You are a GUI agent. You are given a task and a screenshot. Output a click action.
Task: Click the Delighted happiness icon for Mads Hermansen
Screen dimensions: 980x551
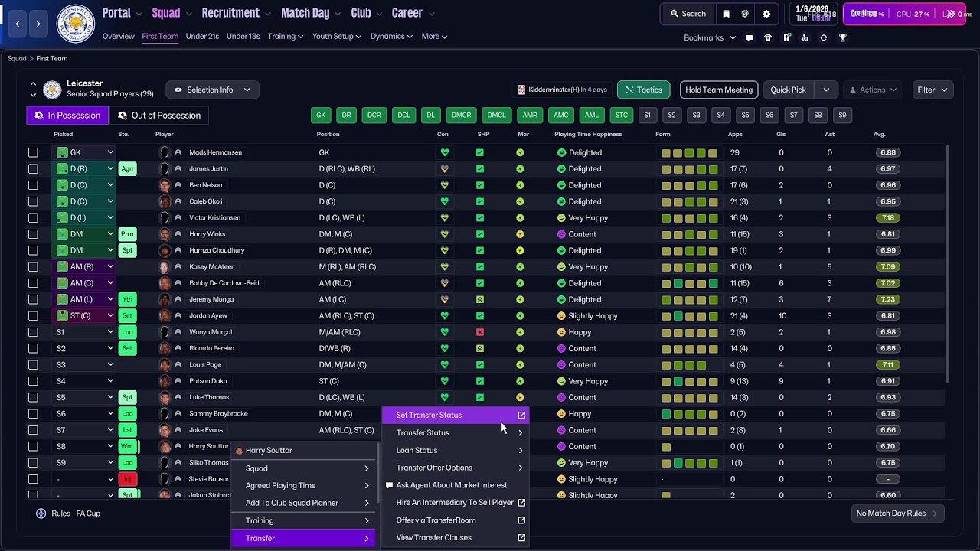[561, 152]
